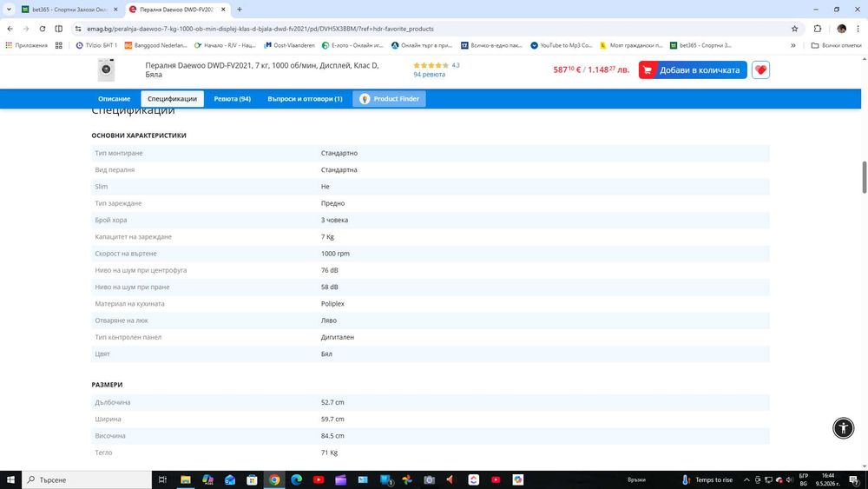The width and height of the screenshot is (868, 489).
Task: Open Oost-Vlaanderen bookmark
Action: tap(289, 45)
